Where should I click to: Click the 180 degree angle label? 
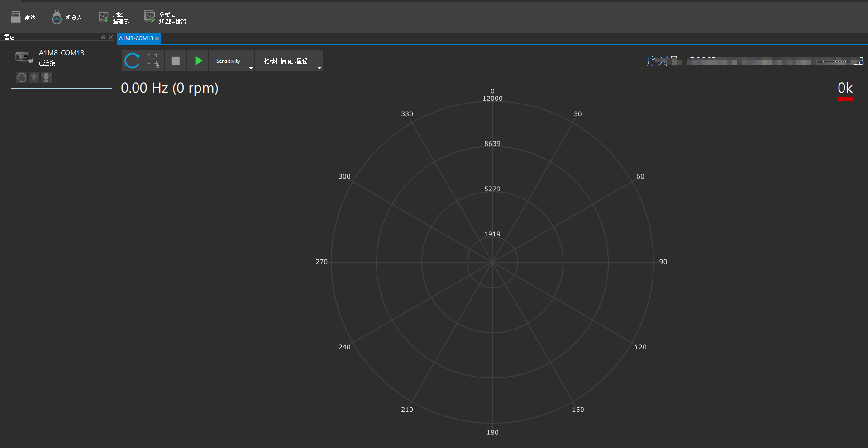(492, 433)
